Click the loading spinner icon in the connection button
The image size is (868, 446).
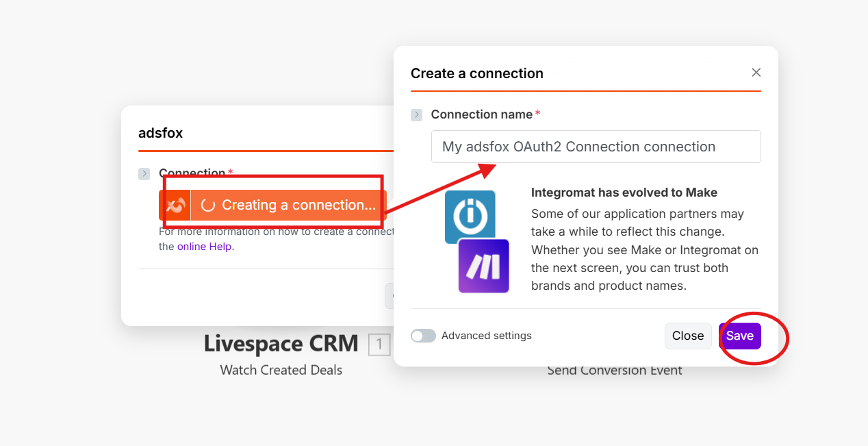208,206
